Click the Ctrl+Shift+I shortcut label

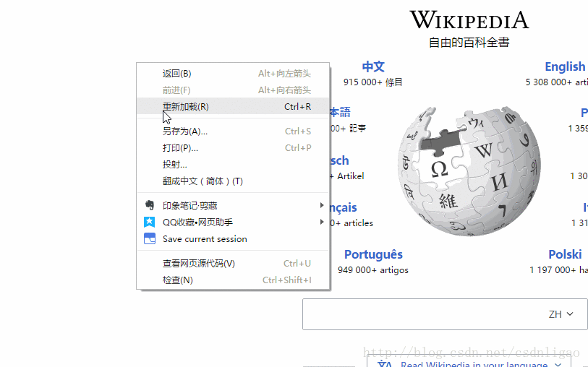[287, 280]
